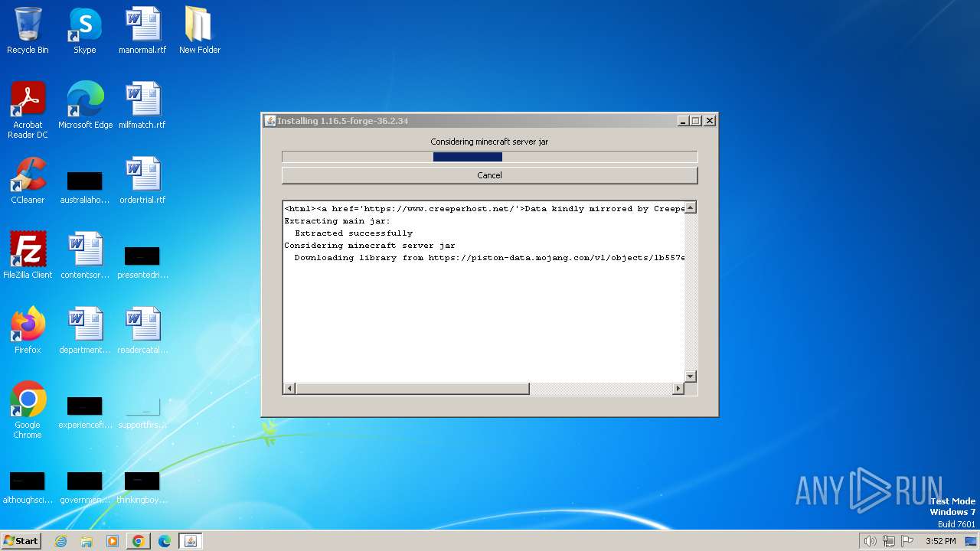Maximize the Forge installer window

coord(695,121)
